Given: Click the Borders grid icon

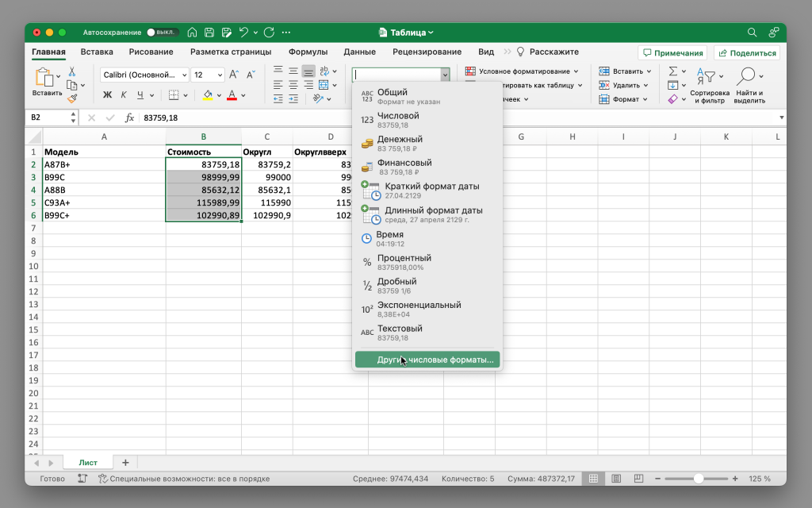Looking at the screenshot, I should pos(174,95).
